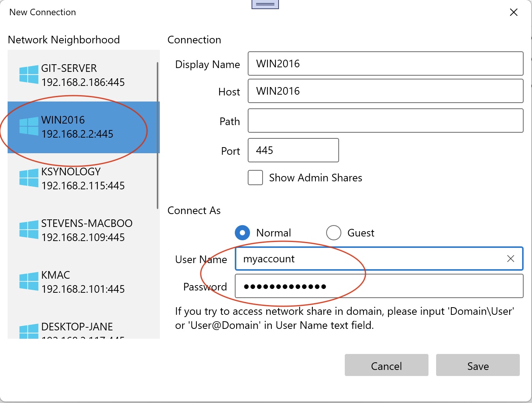The width and height of the screenshot is (532, 403).
Task: Select the STEVENS-MACBOO host entry
Action: pyautogui.click(x=82, y=231)
